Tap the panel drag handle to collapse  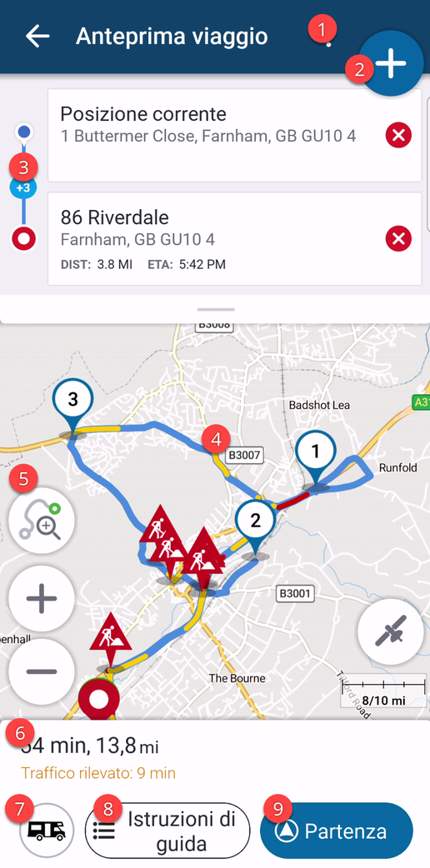point(215,309)
